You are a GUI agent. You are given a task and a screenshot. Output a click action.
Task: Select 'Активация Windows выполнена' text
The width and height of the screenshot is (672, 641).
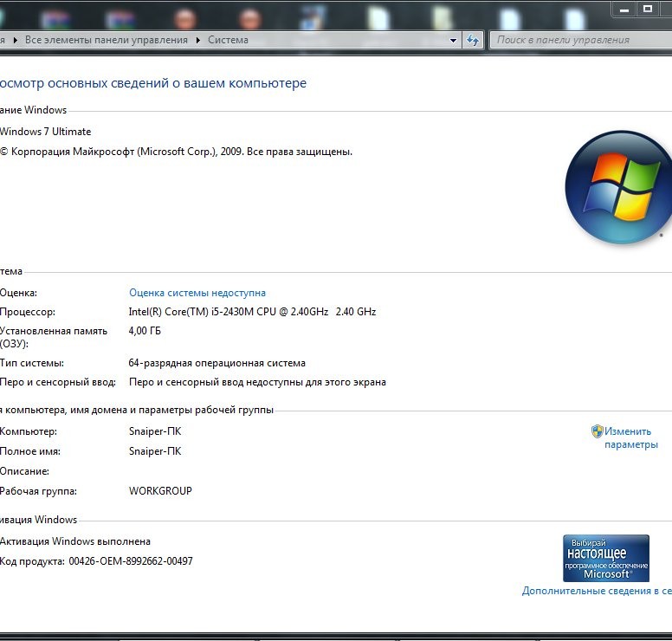pyautogui.click(x=75, y=541)
